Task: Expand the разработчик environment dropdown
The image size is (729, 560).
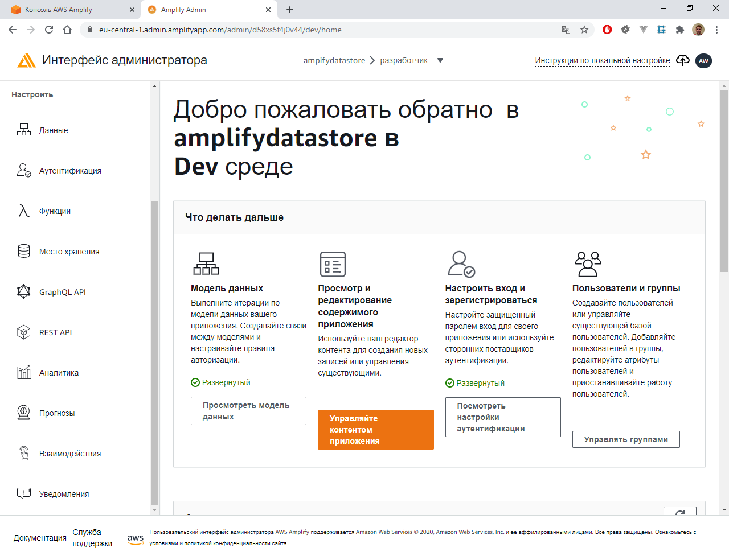Action: [440, 60]
